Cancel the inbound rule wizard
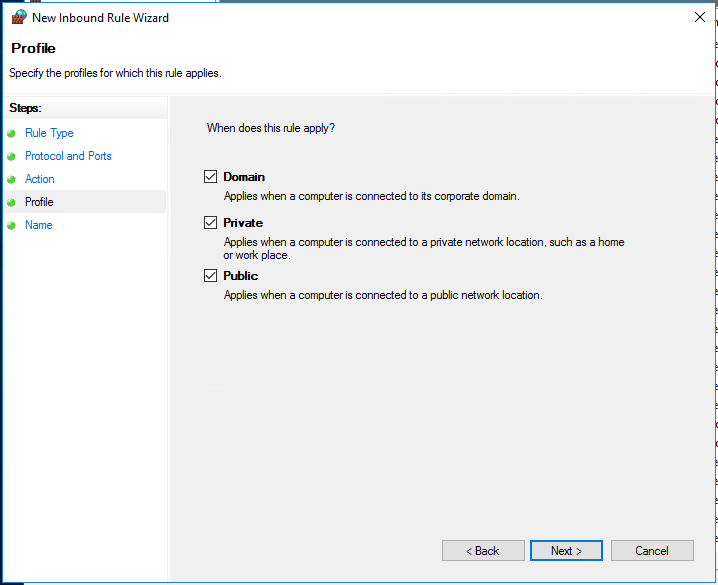Viewport: 718px width, 585px height. [652, 551]
